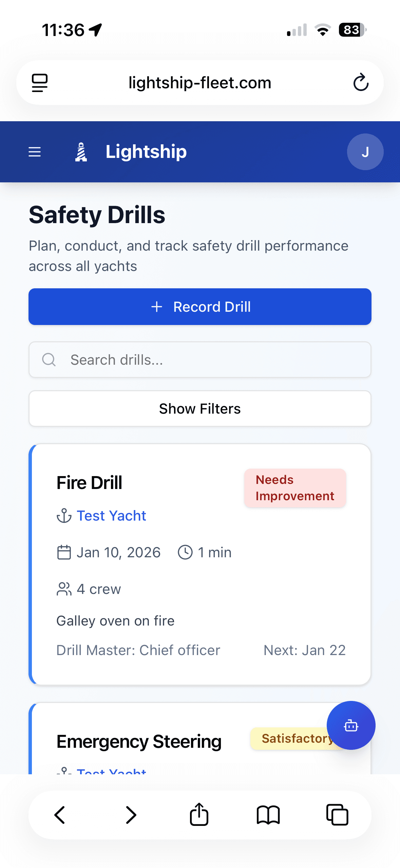Open the J user profile avatar

click(365, 152)
